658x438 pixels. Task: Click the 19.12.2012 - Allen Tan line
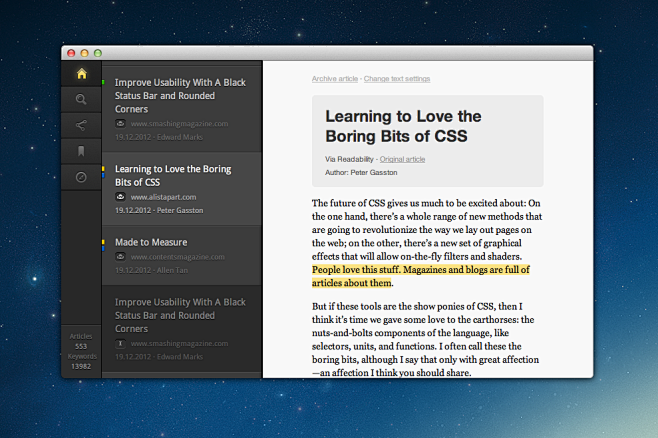coord(151,270)
